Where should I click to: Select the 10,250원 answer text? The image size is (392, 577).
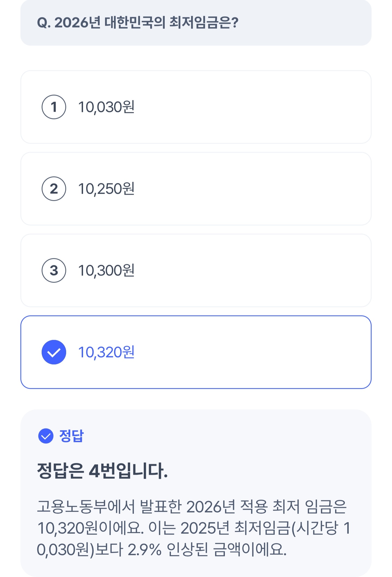coord(106,189)
